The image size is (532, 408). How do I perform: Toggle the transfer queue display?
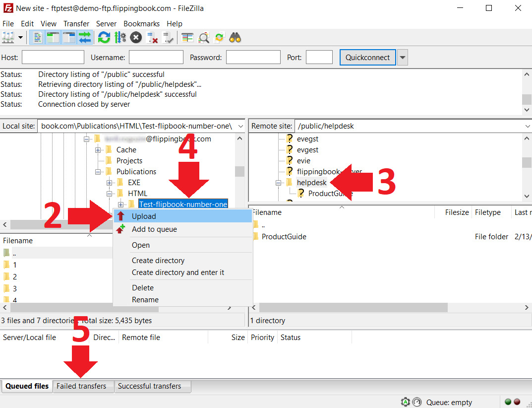click(x=85, y=37)
